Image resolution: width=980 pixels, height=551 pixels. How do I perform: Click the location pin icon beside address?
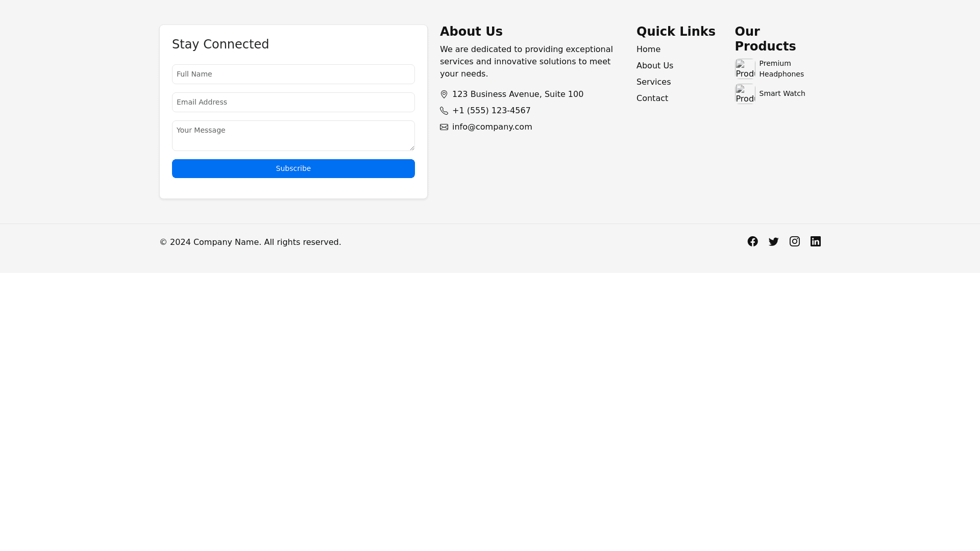444,94
